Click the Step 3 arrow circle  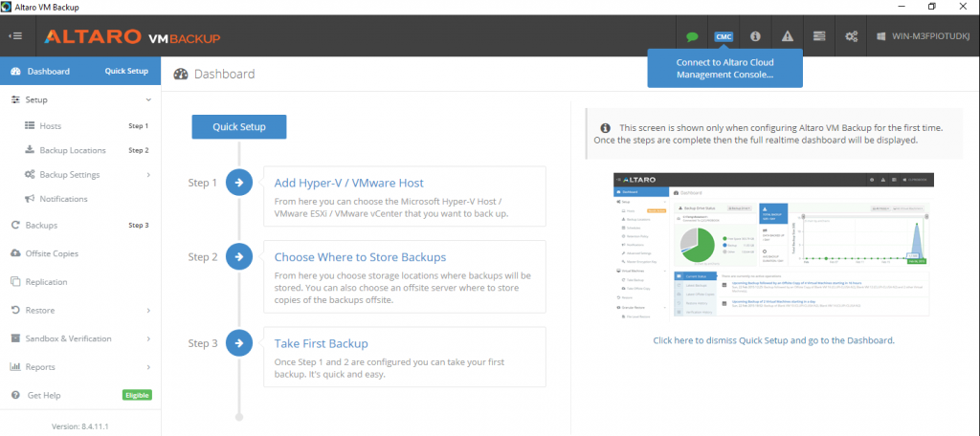click(238, 343)
